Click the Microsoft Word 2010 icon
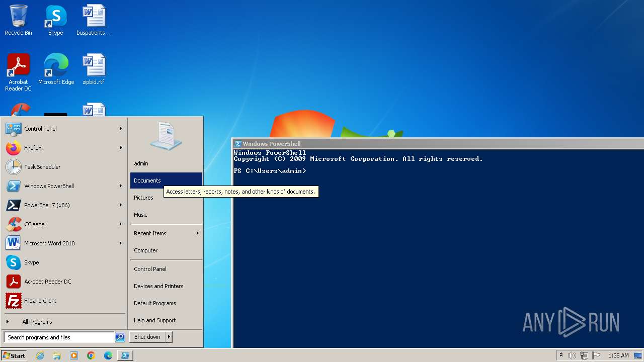Viewport: 644px width, 362px height. pos(14,243)
